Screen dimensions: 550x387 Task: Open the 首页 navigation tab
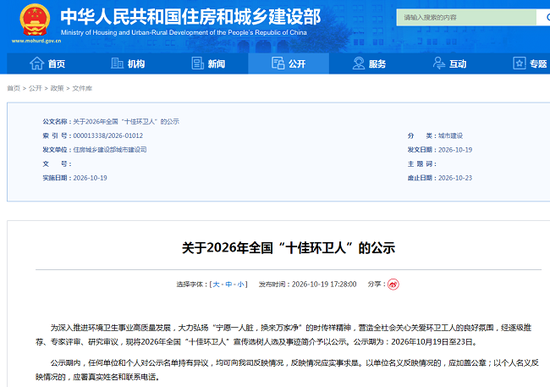47,64
